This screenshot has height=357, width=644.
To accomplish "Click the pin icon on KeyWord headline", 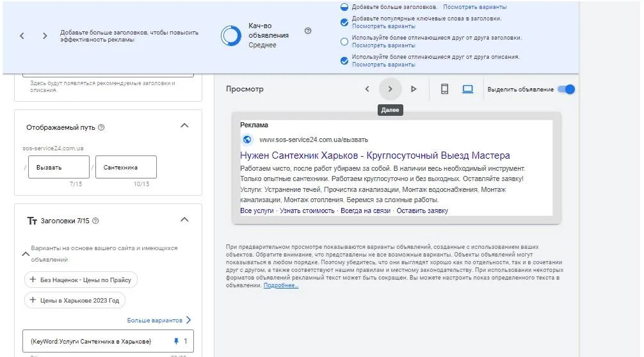I will pyautogui.click(x=176, y=341).
